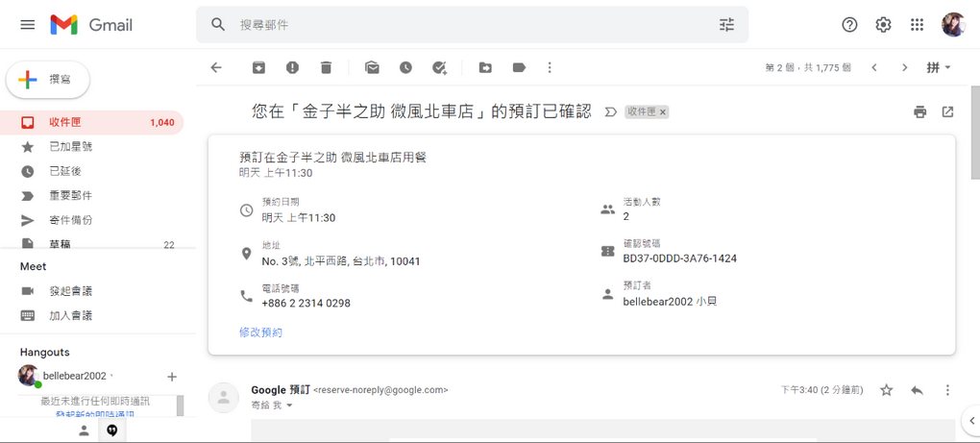
Task: Report this email as spam
Action: (292, 67)
